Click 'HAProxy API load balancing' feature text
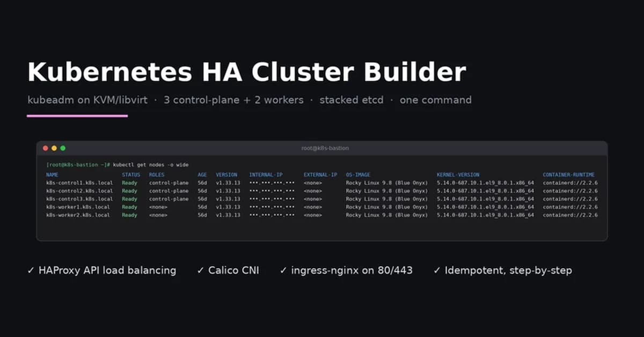The width and height of the screenshot is (644, 337). [x=107, y=270]
